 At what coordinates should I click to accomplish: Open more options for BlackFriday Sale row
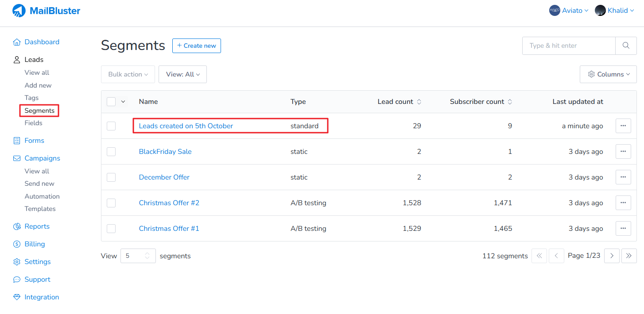coord(623,152)
